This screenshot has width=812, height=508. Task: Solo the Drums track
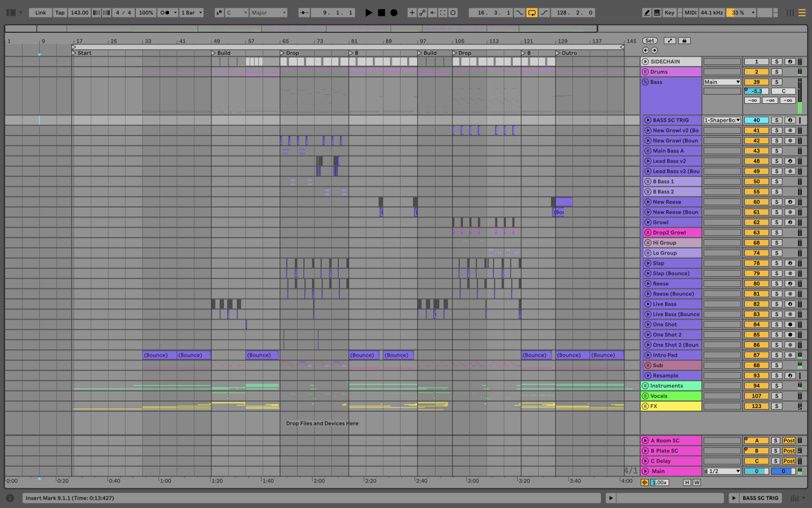(777, 71)
